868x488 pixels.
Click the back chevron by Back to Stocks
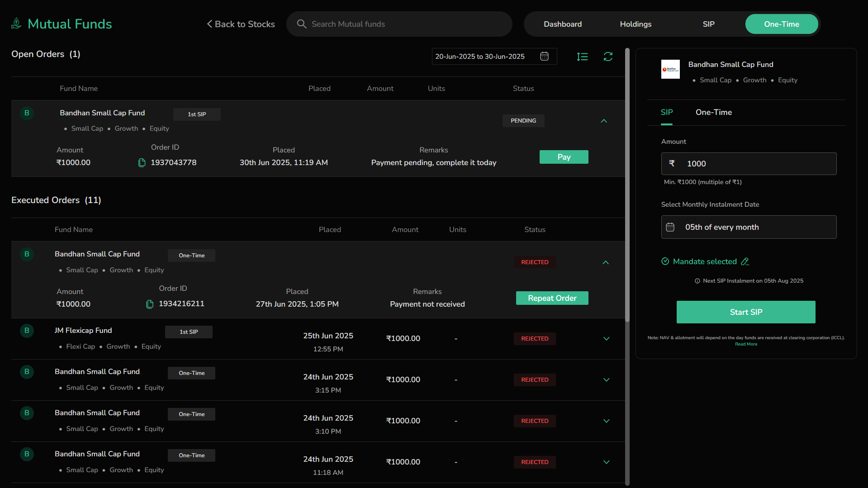209,24
